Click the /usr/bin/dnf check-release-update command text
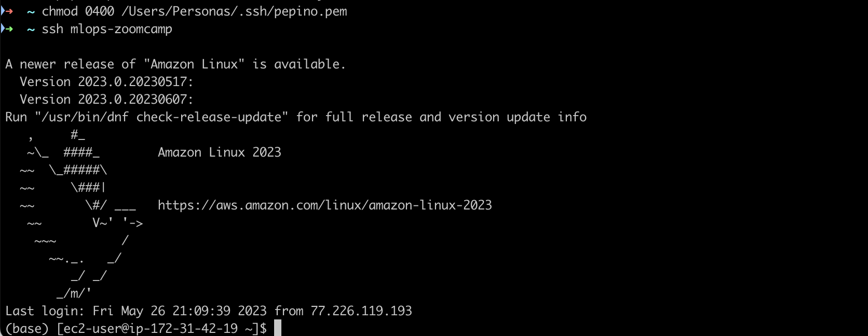The image size is (868, 336). pos(161,117)
